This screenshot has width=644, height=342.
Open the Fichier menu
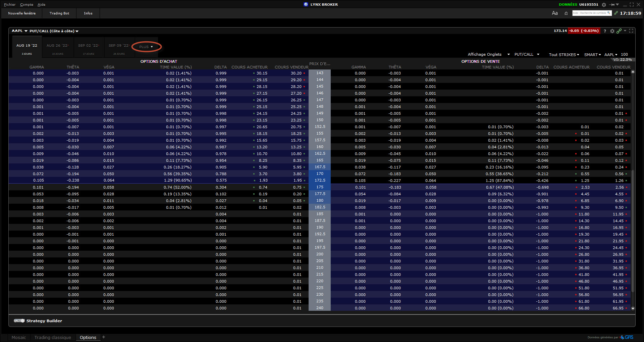coord(10,5)
